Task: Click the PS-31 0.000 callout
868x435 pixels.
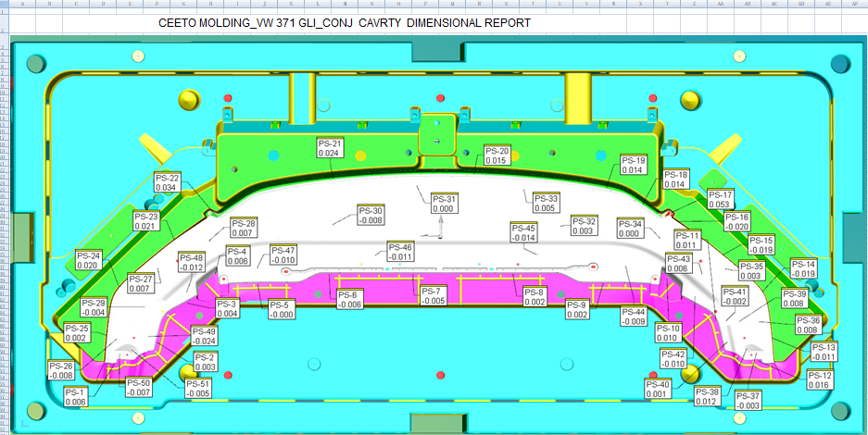Action: [446, 204]
